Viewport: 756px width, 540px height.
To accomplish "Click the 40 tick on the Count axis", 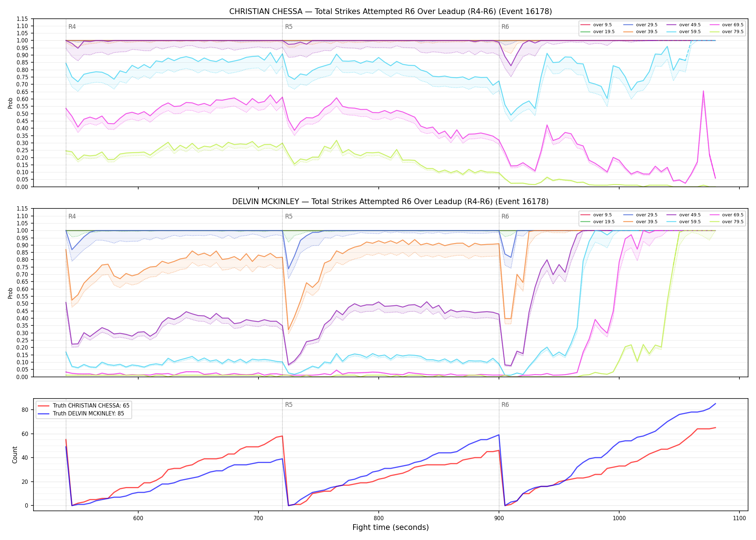I will [x=25, y=458].
